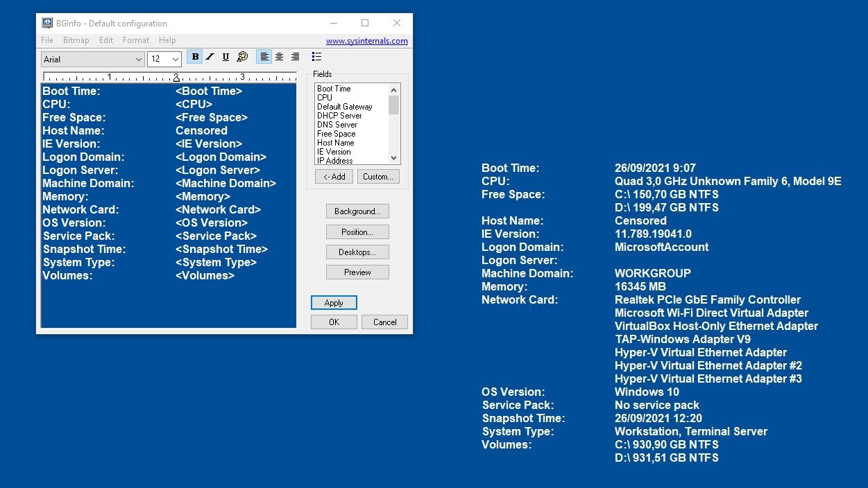Click the tab stop marker on ruler
Viewport: 868px width, 488px height.
(176, 79)
